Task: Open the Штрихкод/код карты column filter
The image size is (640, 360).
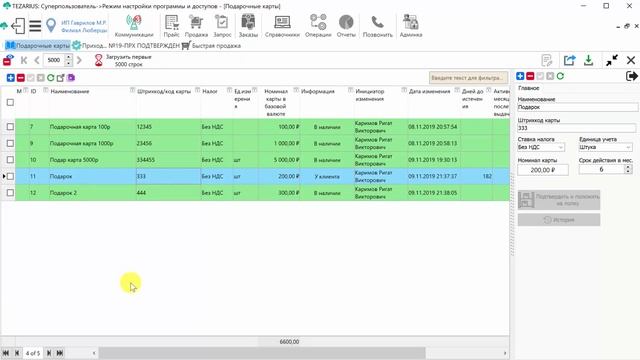Action: [198, 90]
